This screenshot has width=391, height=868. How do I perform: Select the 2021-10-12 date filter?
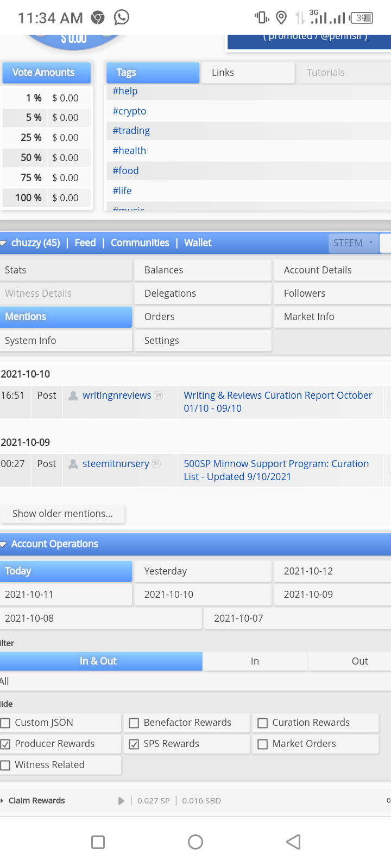point(332,571)
